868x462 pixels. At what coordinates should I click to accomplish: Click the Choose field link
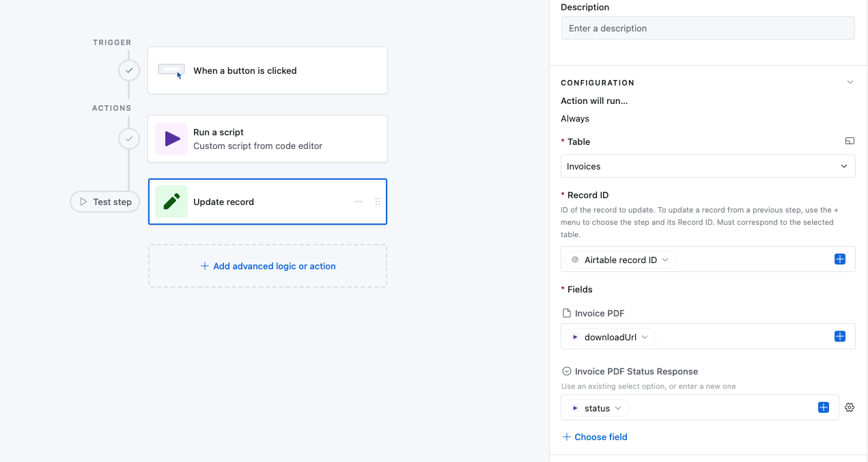coord(594,437)
